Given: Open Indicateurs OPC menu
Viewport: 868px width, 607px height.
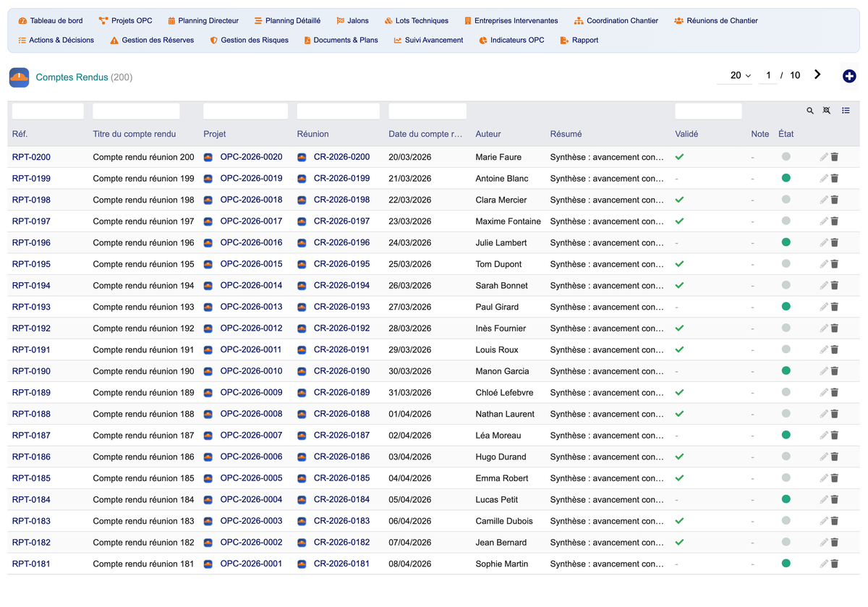Looking at the screenshot, I should 511,41.
